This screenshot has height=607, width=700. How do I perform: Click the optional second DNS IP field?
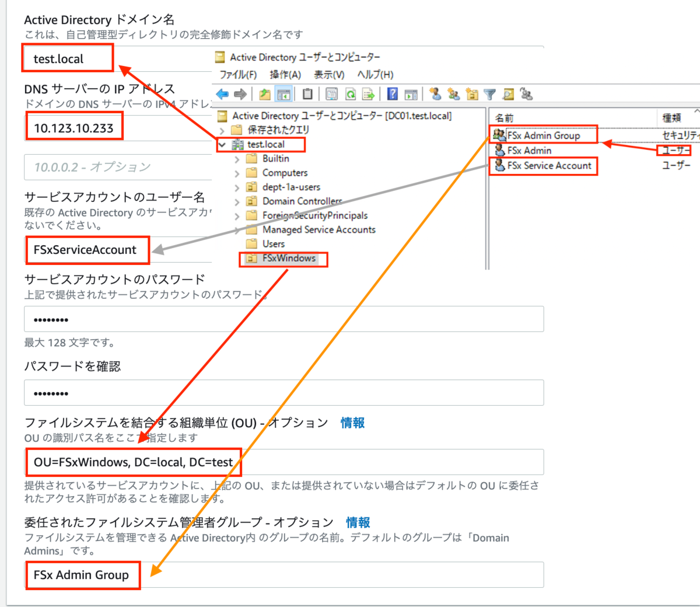pyautogui.click(x=118, y=167)
